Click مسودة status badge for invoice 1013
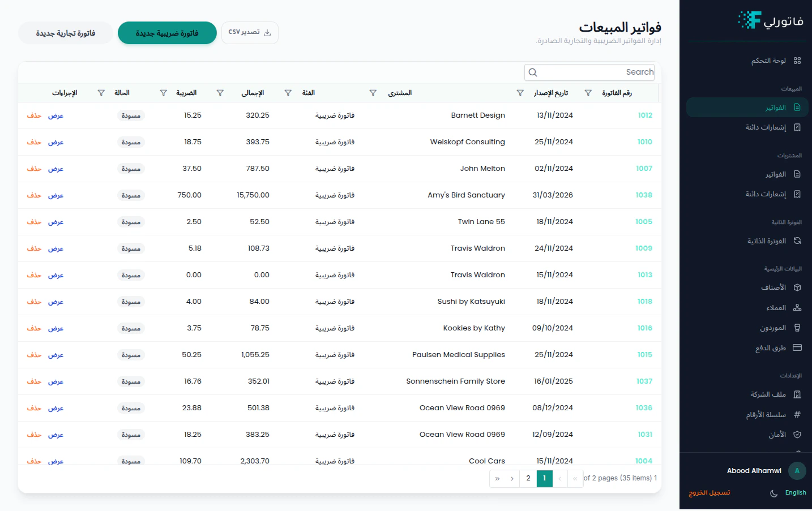The width and height of the screenshot is (812, 511). click(131, 275)
